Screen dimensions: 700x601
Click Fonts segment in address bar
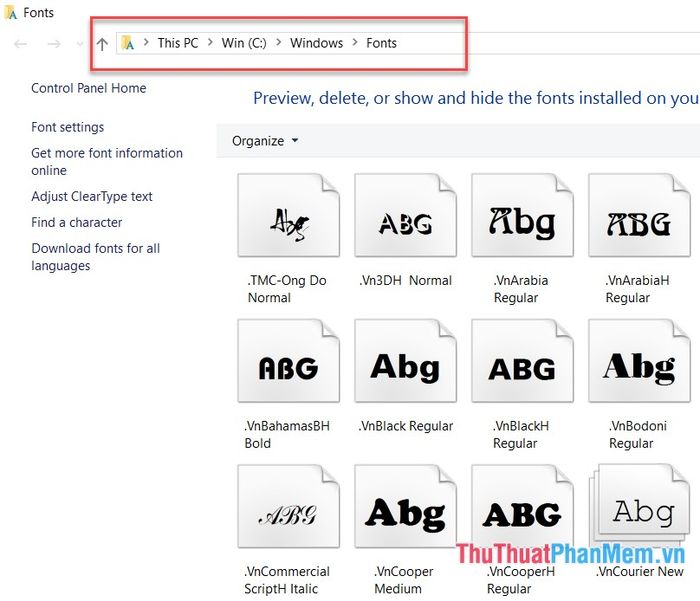pyautogui.click(x=381, y=43)
